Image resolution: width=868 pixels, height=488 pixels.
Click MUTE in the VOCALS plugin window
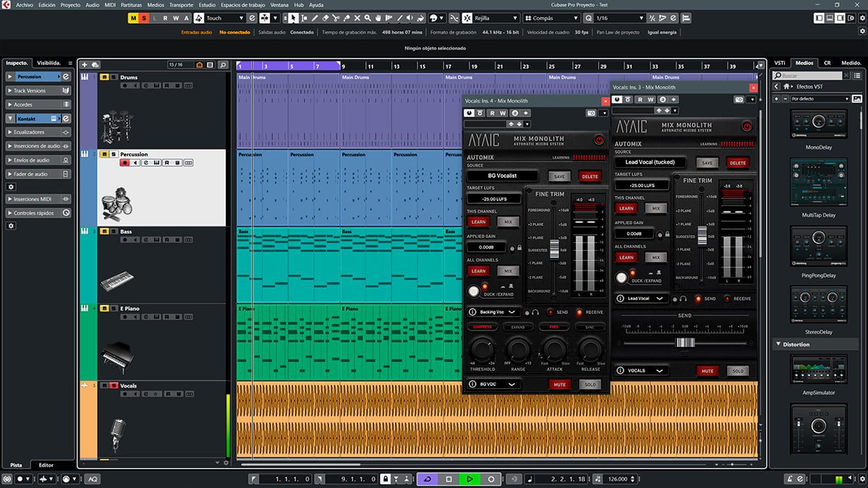[x=708, y=371]
